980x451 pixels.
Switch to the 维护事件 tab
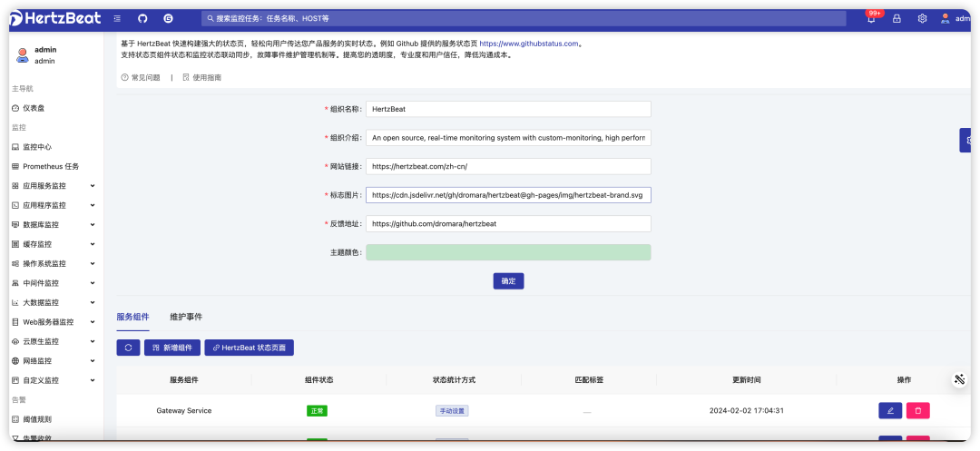[x=186, y=317]
